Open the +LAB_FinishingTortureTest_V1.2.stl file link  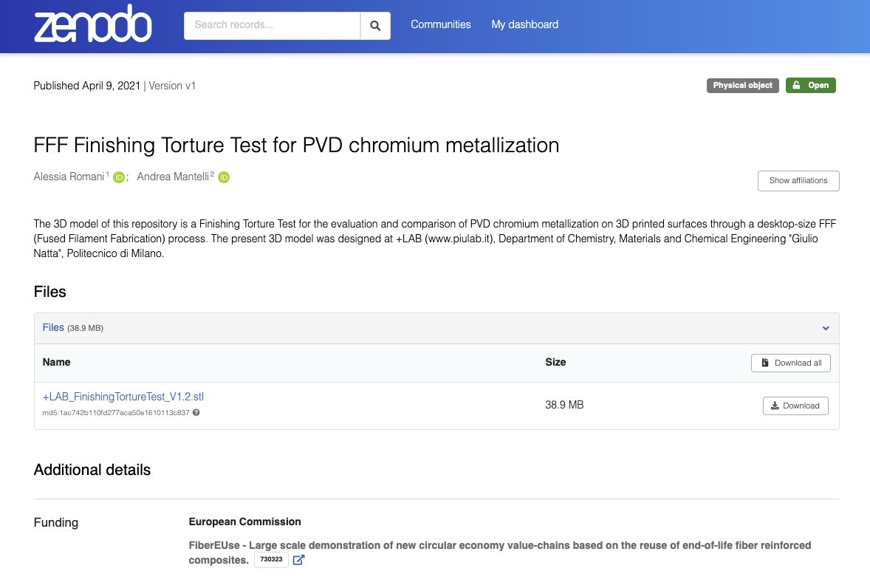[123, 397]
